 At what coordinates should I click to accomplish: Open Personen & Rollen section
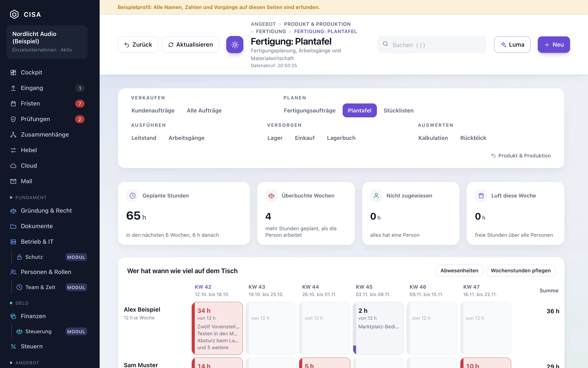(47, 272)
